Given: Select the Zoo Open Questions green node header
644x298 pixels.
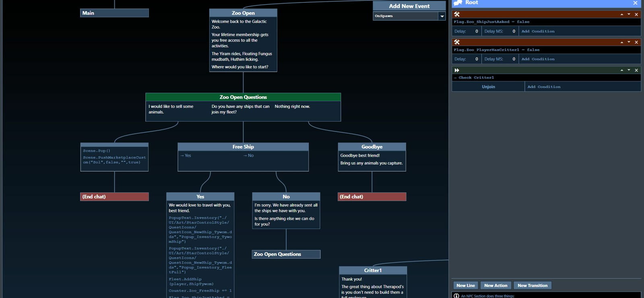Looking at the screenshot, I should pyautogui.click(x=243, y=97).
